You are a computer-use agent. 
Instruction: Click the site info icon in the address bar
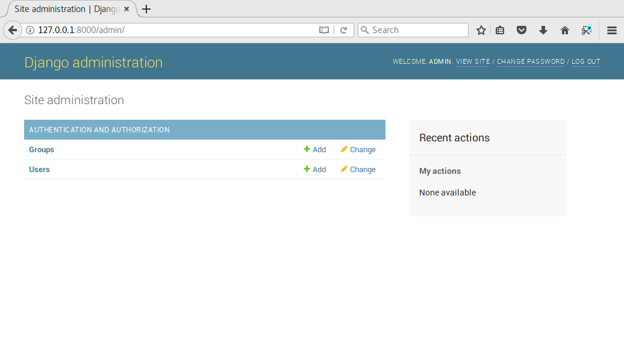pos(30,30)
